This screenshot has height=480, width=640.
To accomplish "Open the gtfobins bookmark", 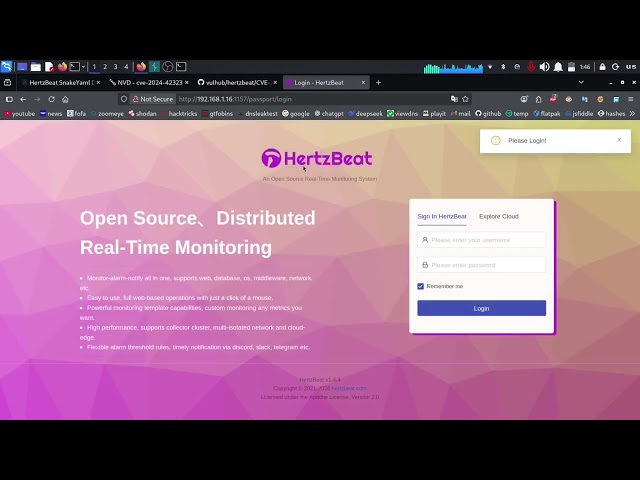I will [x=218, y=113].
